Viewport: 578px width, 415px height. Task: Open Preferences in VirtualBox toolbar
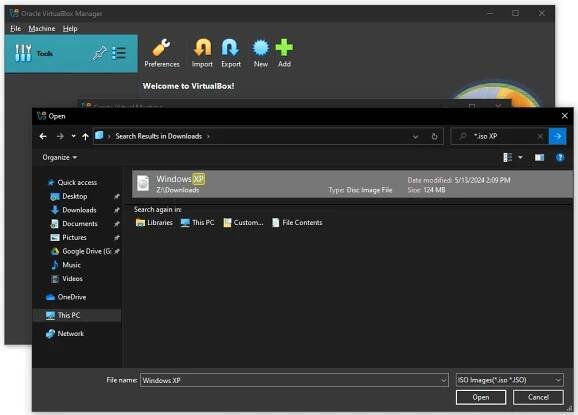pyautogui.click(x=162, y=53)
